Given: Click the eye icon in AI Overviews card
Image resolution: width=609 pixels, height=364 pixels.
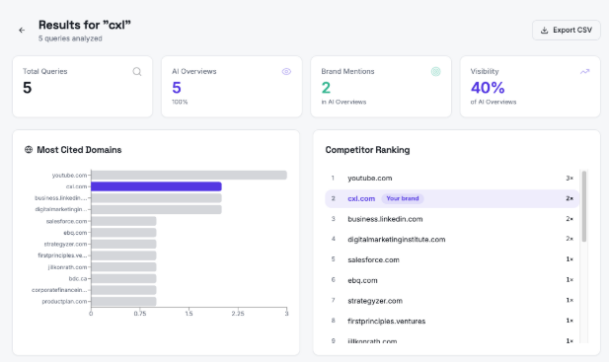Looking at the screenshot, I should pos(286,71).
